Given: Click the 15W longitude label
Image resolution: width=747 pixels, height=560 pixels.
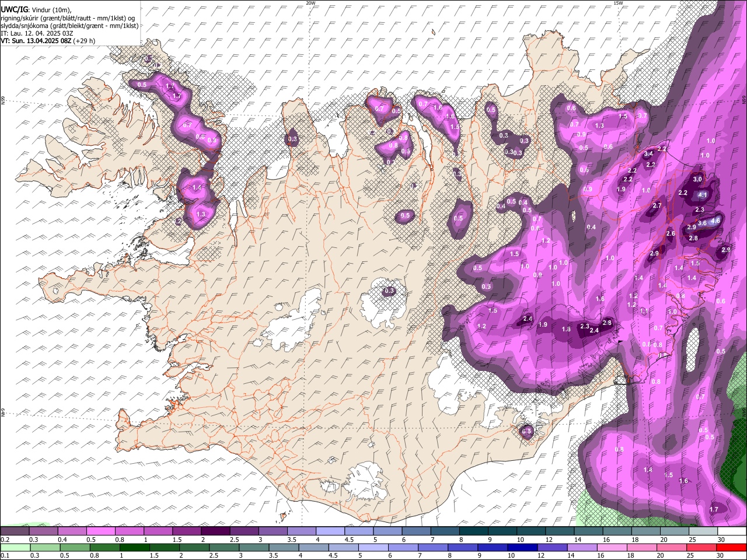Looking at the screenshot, I should pos(618,3).
